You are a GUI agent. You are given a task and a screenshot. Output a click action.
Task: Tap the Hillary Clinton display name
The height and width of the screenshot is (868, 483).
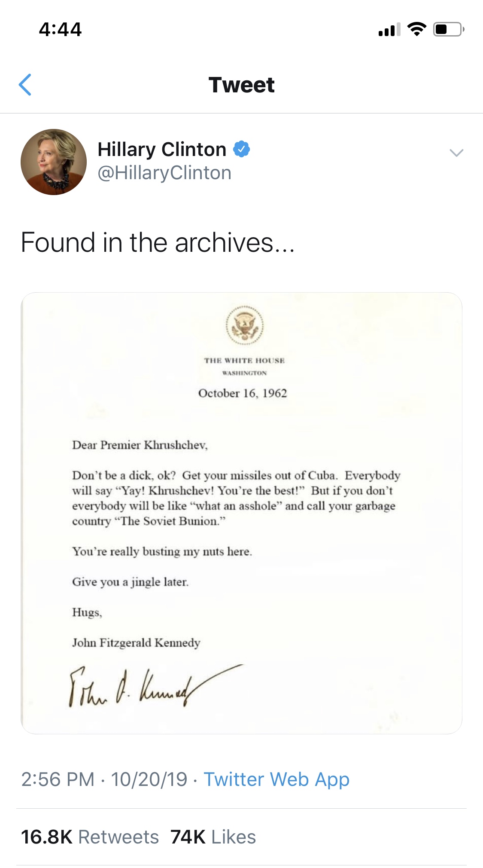pyautogui.click(x=162, y=150)
